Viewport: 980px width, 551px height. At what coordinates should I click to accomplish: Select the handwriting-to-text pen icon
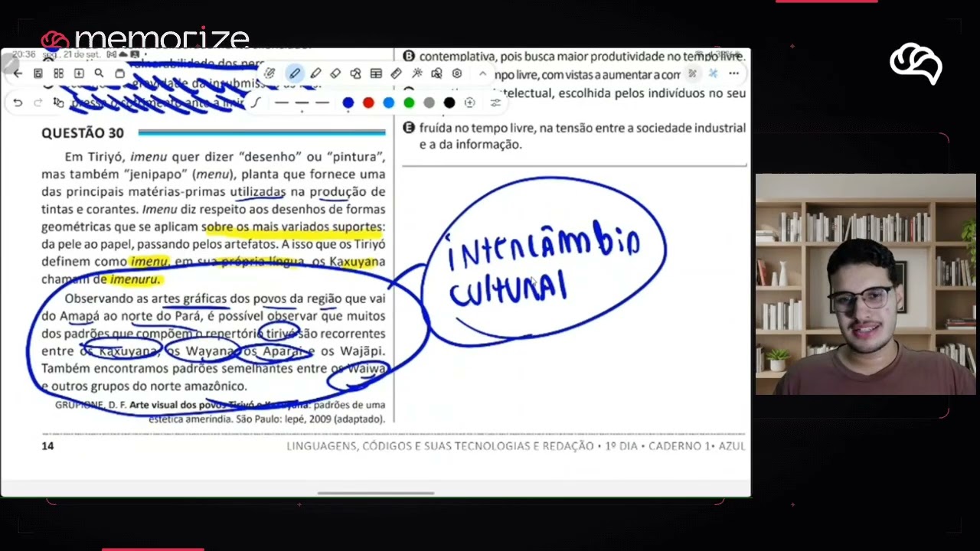coord(269,73)
